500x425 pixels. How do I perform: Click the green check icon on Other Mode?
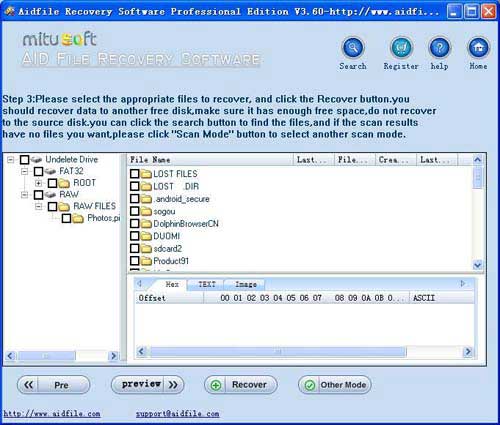[x=310, y=385]
